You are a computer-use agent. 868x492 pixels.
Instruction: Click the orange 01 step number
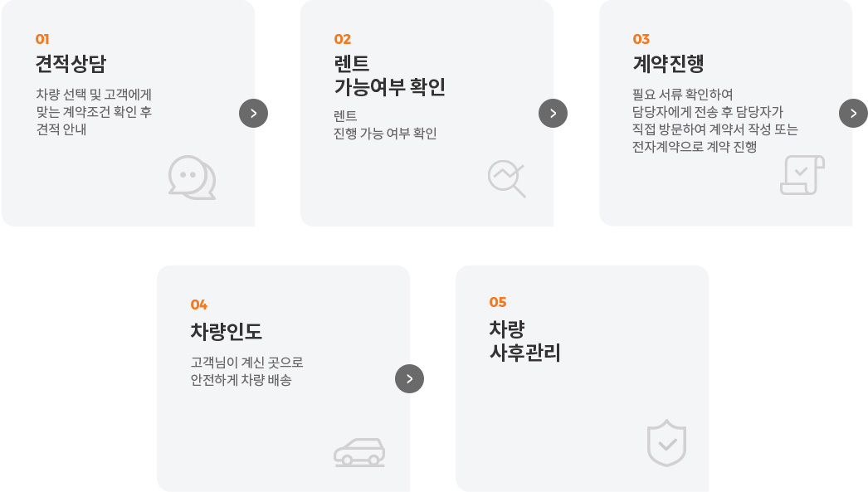point(42,39)
